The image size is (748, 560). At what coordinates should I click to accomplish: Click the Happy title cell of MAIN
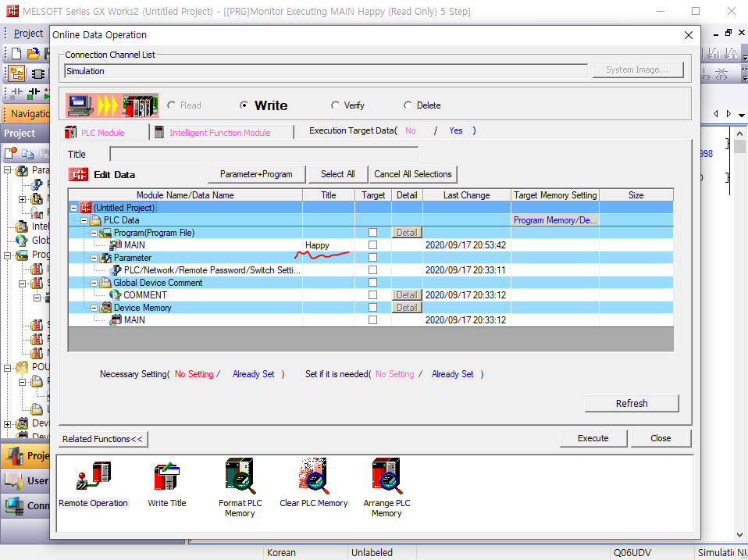click(329, 245)
